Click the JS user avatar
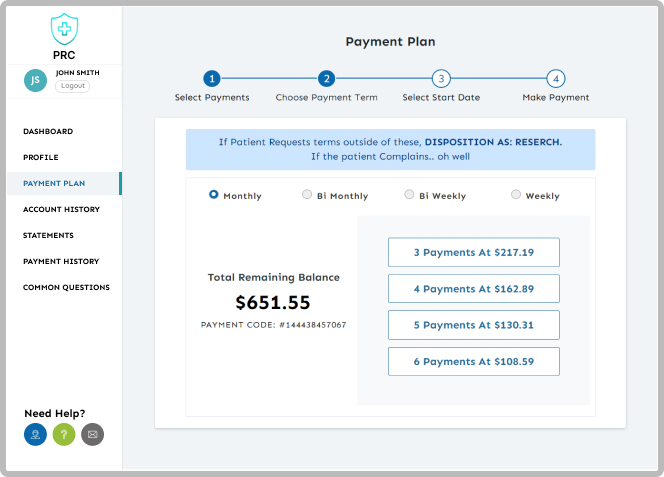Viewport: 664px width, 477px height. (35, 80)
